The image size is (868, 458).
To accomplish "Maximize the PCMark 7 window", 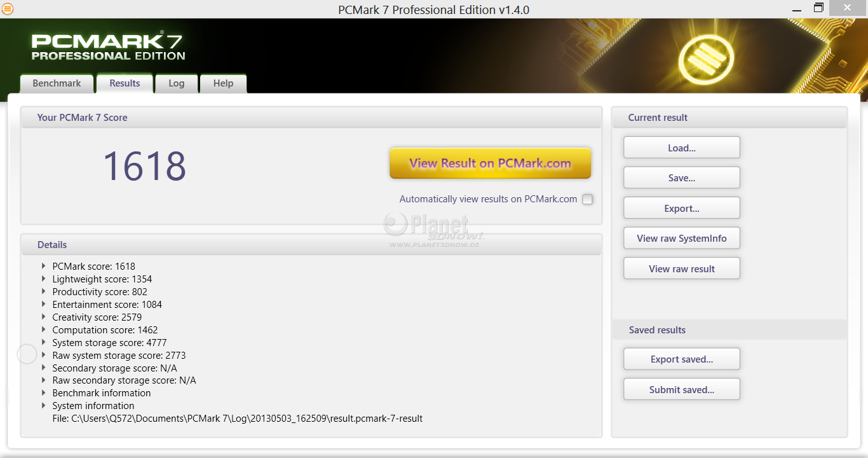I will (818, 8).
